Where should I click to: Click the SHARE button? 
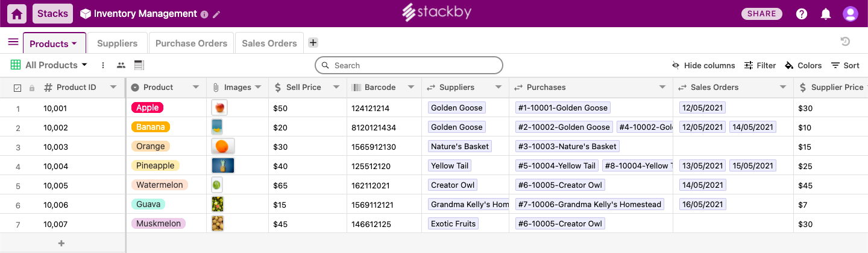761,14
